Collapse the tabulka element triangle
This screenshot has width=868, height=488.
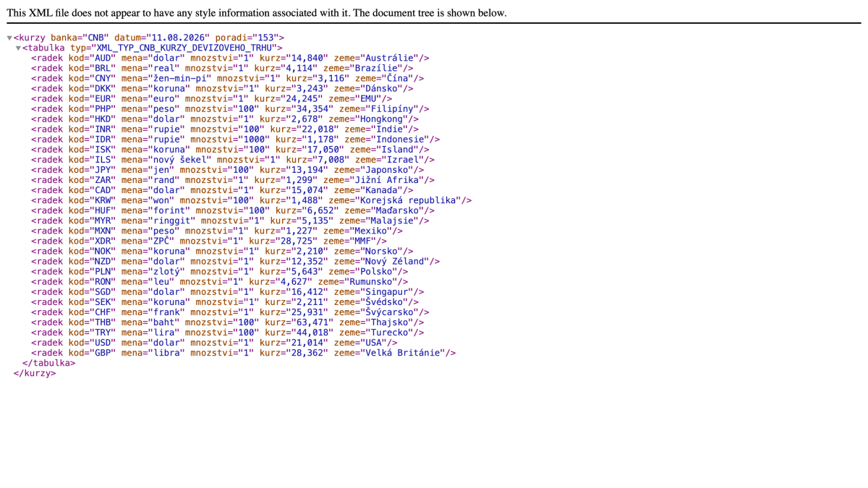(x=18, y=48)
